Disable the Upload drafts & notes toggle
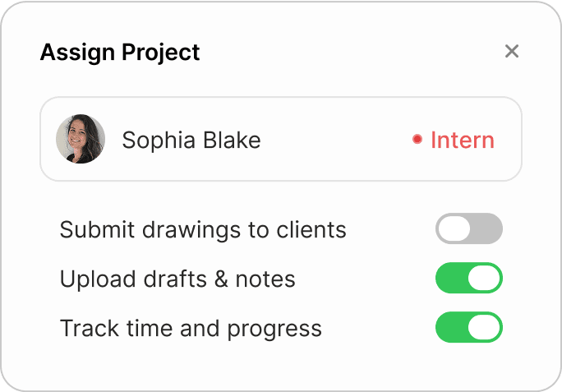Screen dimensions: 562x392 (x=468, y=279)
